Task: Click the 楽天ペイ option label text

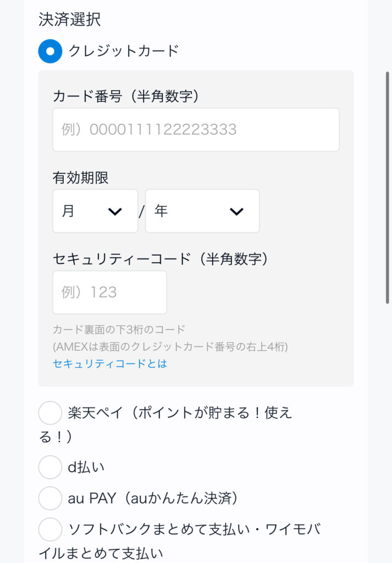Action: pos(180,413)
